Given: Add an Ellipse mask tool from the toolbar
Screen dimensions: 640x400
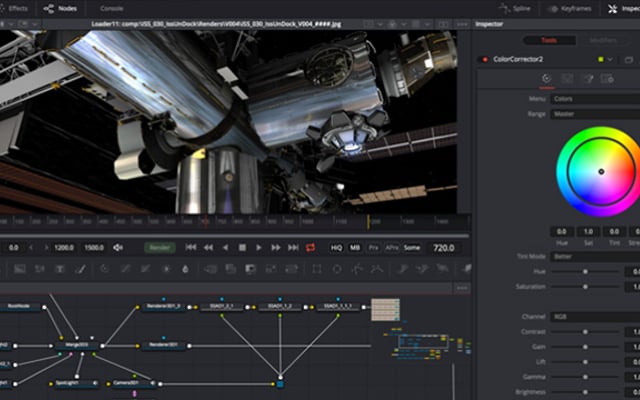Looking at the screenshot, I should (x=337, y=269).
